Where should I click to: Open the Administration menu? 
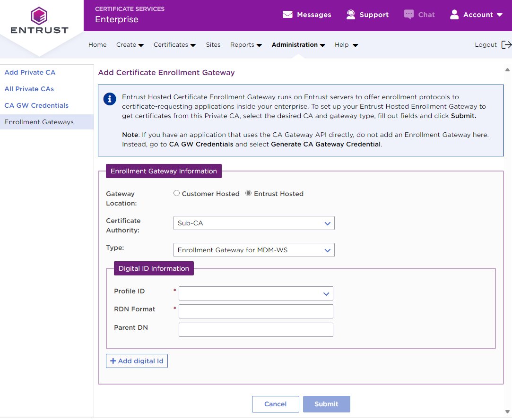tap(298, 45)
